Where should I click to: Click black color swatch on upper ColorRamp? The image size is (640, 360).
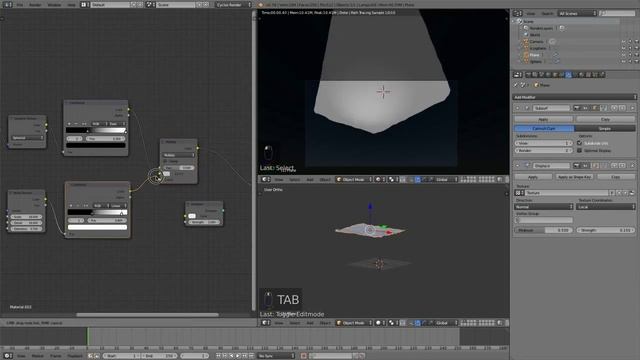(96, 145)
